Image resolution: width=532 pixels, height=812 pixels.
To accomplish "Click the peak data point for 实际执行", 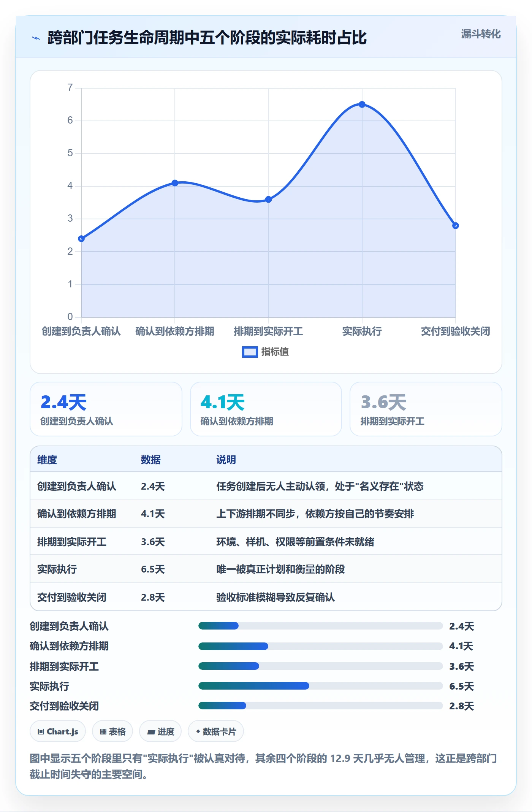I will click(362, 105).
